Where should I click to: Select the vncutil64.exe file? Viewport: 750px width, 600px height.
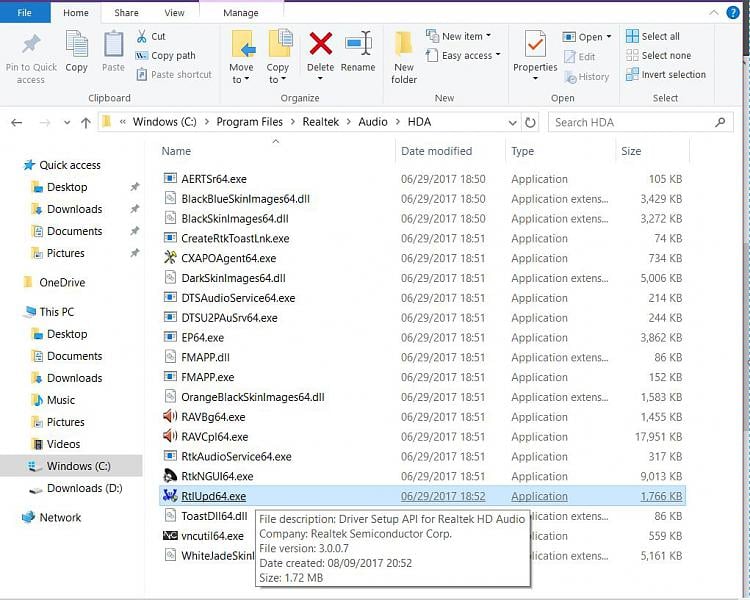point(204,536)
